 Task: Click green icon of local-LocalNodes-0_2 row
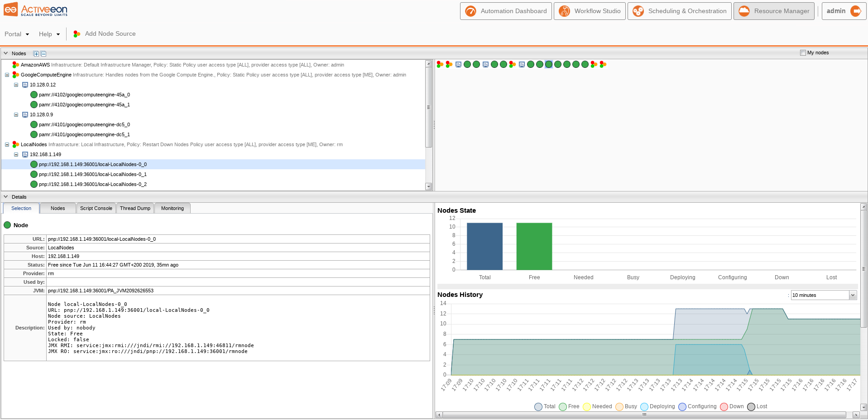(34, 184)
